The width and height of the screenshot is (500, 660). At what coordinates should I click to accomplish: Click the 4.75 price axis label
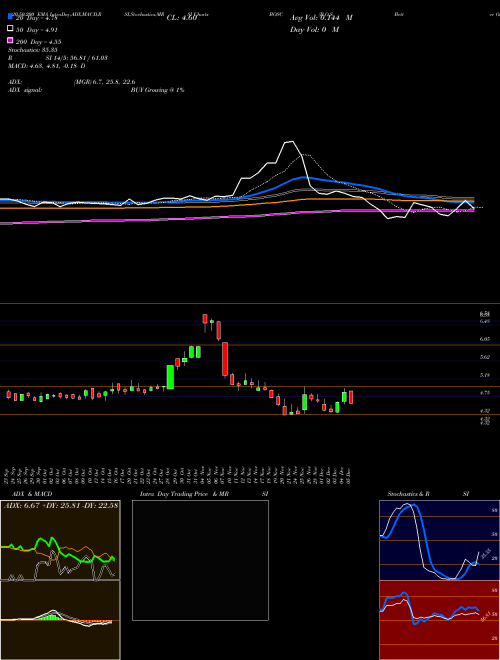(x=485, y=392)
